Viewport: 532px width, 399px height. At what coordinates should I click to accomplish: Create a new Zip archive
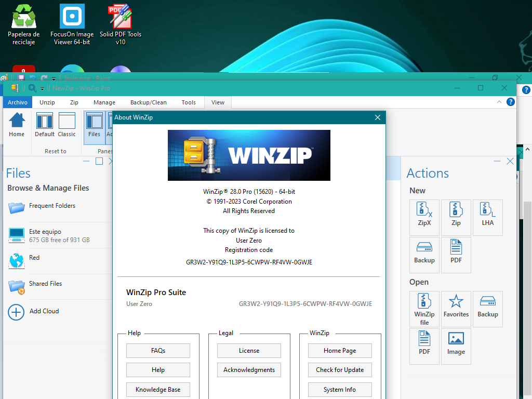456,218
